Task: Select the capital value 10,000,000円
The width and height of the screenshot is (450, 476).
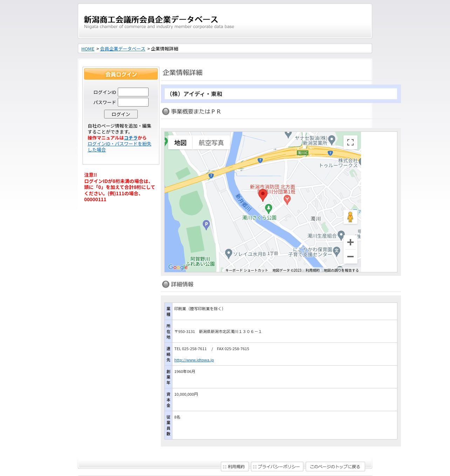Action: pos(186,394)
